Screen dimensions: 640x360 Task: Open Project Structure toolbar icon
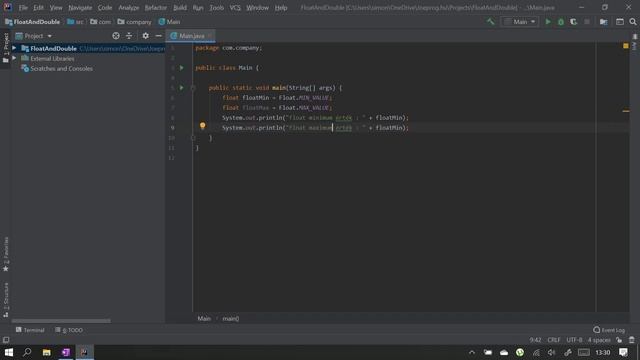pyautogui.click(x=603, y=22)
